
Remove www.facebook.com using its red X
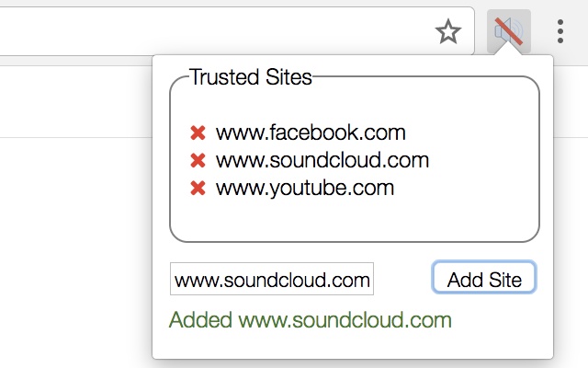click(197, 133)
